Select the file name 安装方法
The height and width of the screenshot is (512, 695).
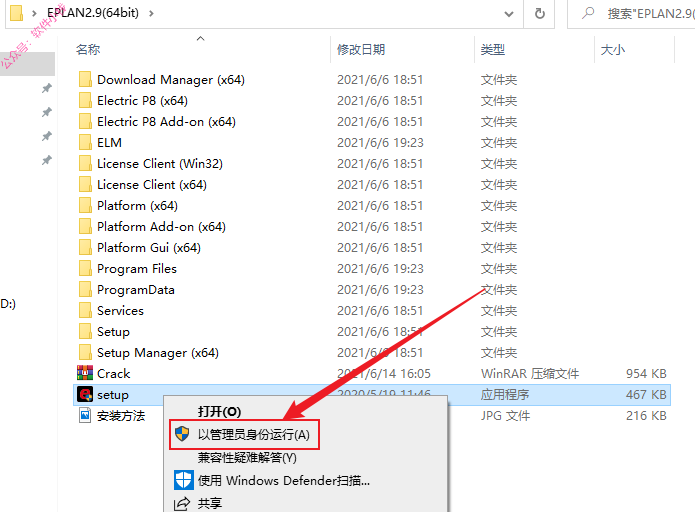(x=121, y=416)
